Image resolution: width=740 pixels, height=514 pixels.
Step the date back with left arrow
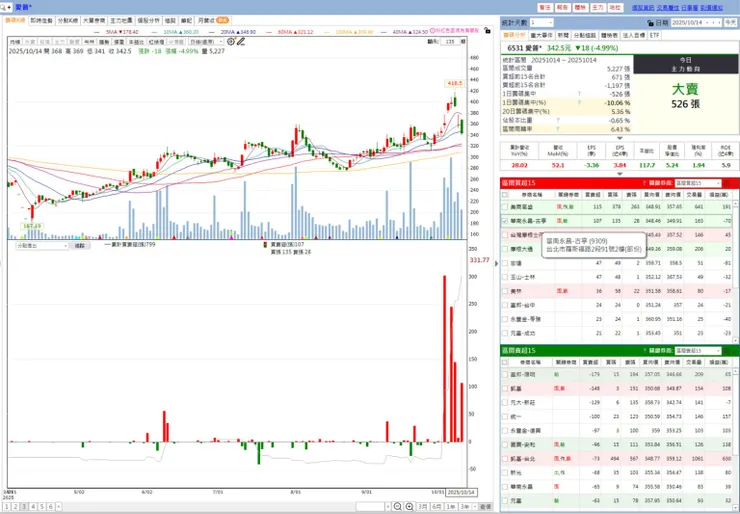[x=713, y=23]
